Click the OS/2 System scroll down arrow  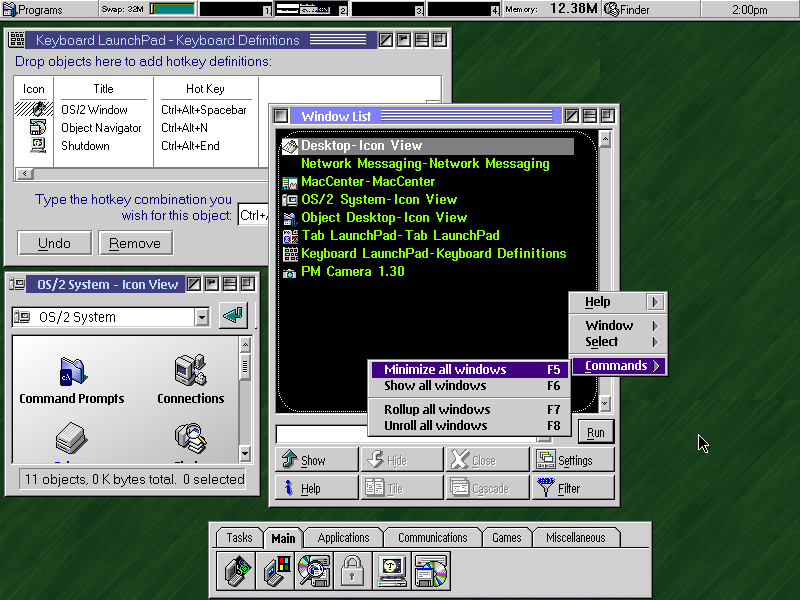click(245, 454)
